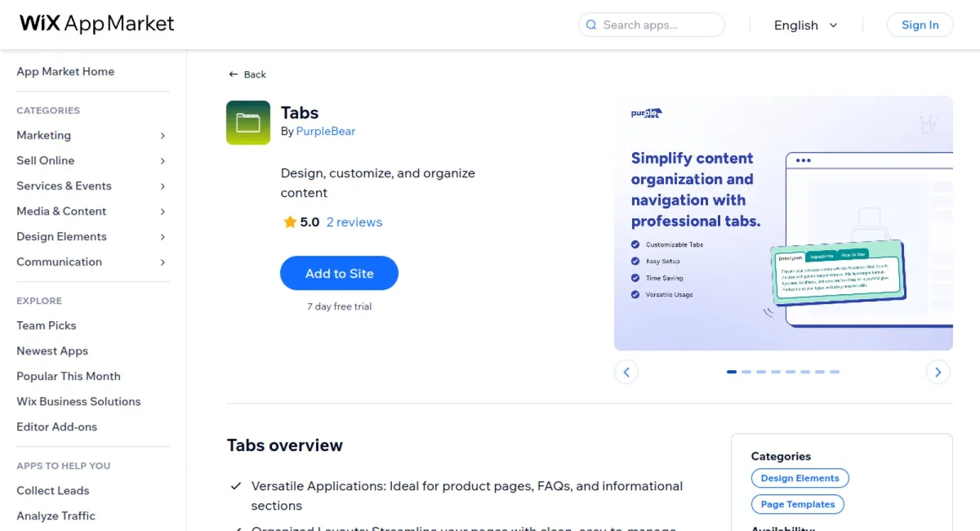Expand the Media & Content chevron
Viewport: 980px width, 531px height.
[x=163, y=212]
